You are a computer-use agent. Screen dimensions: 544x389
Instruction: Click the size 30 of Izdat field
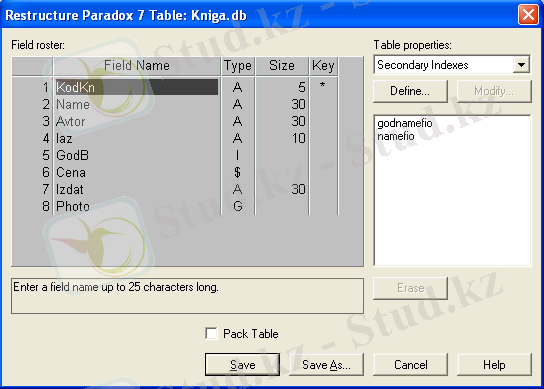click(x=298, y=189)
